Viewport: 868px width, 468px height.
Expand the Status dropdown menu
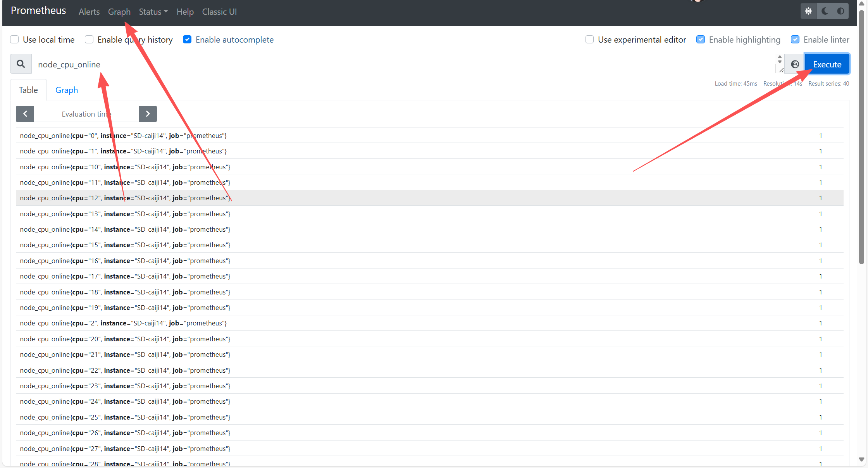(x=153, y=12)
